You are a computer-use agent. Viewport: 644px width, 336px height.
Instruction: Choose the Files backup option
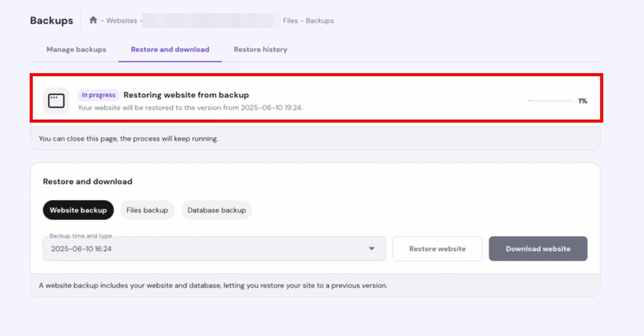coord(147,210)
